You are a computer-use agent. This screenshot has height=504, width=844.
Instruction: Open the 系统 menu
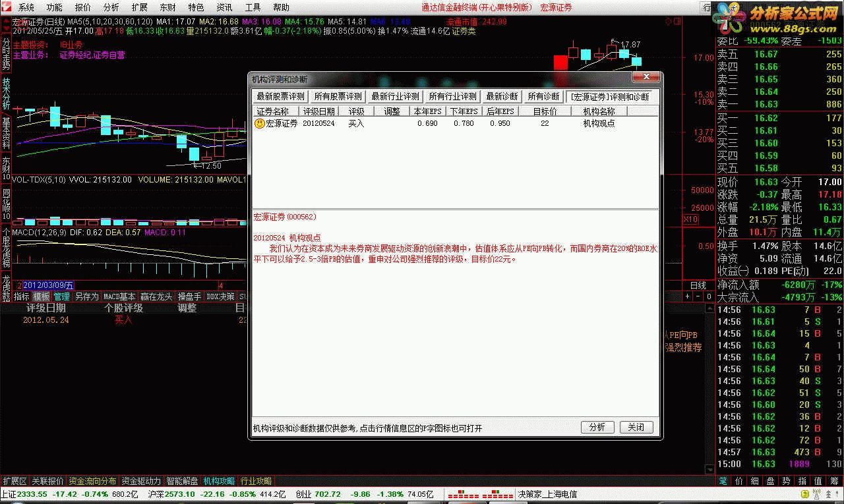(x=26, y=7)
